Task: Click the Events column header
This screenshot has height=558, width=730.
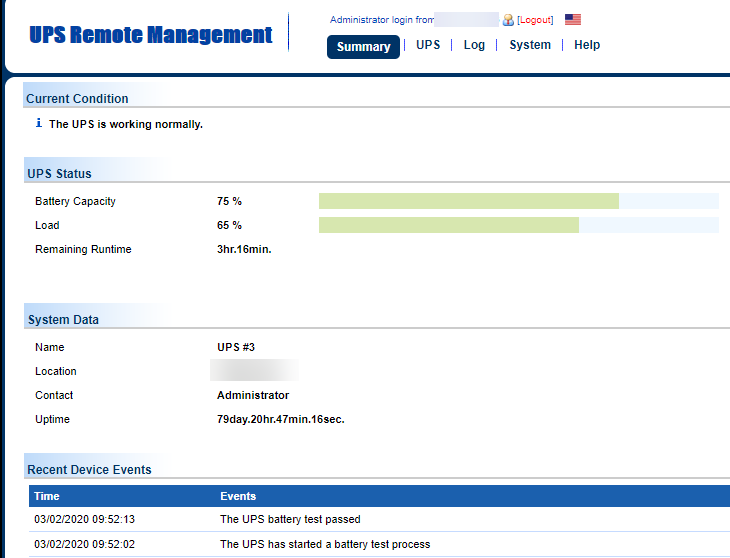Action: (x=238, y=496)
